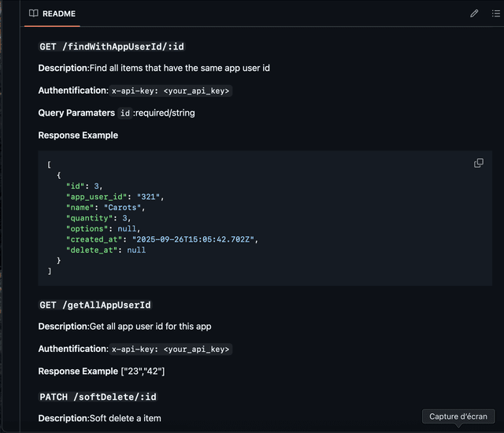Click the x-api-key code under findWithAppUserId

171,91
